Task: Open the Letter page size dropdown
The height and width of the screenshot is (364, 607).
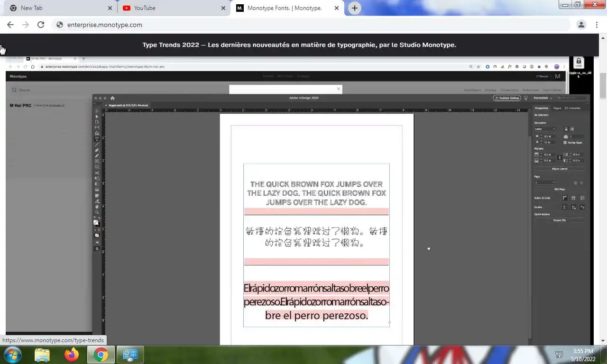Action: tap(545, 129)
